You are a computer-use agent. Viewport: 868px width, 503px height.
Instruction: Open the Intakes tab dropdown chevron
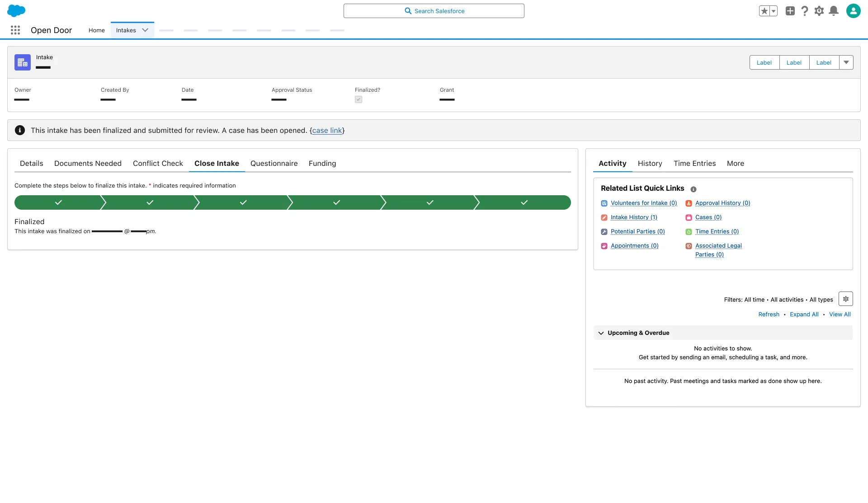click(x=145, y=30)
